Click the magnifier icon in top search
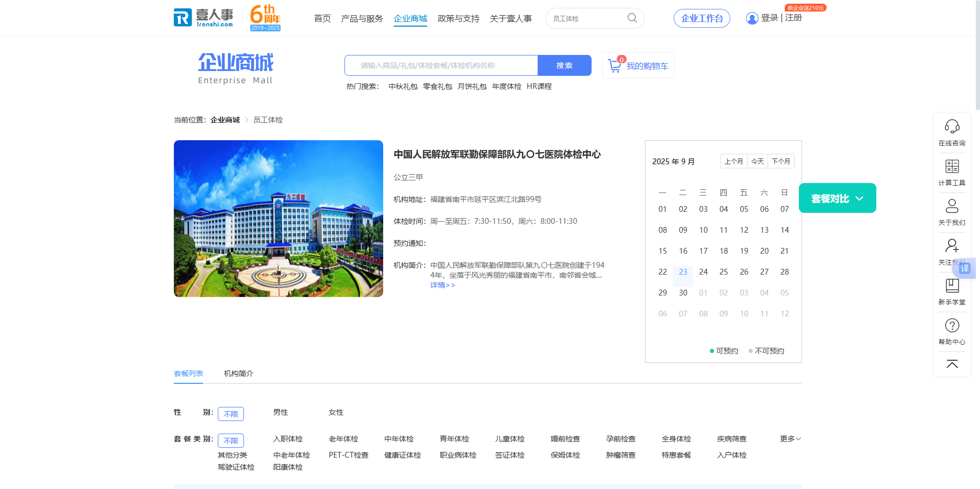Image resolution: width=980 pixels, height=489 pixels. (632, 18)
